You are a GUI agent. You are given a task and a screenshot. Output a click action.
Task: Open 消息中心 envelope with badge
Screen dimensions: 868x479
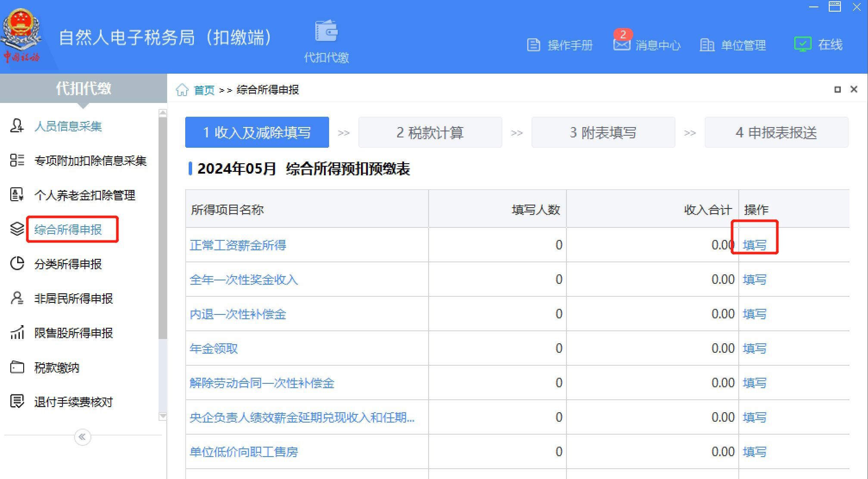[x=622, y=44]
